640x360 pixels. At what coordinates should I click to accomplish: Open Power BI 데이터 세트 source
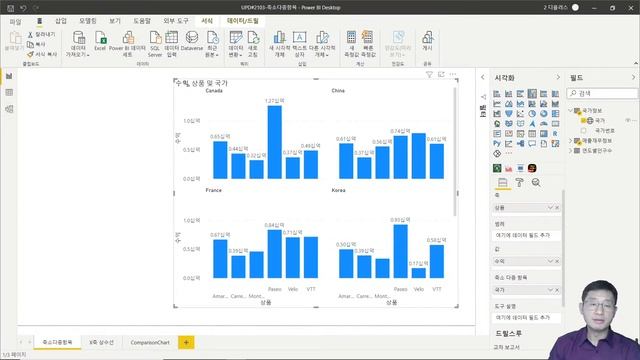click(x=127, y=44)
